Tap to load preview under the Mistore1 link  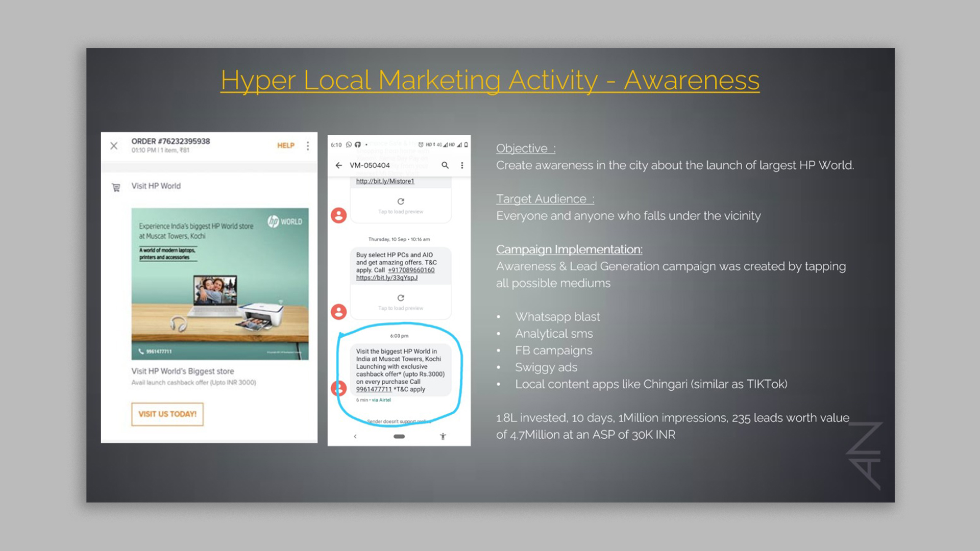(401, 206)
